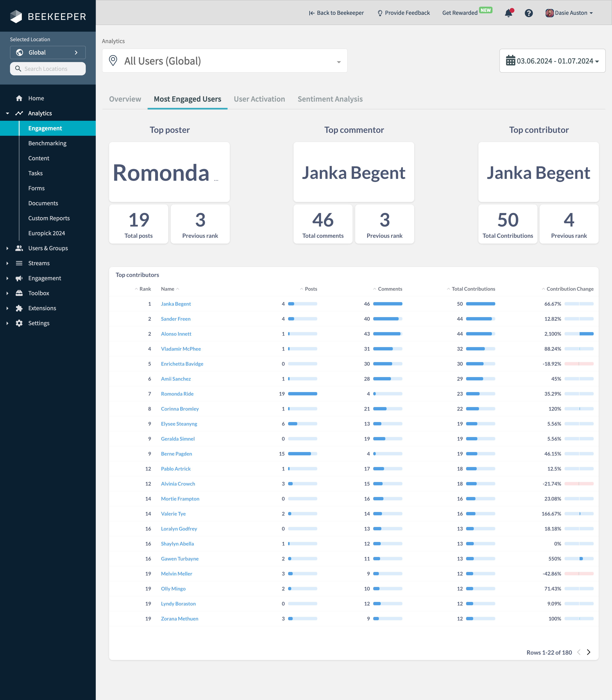Open the Content analytics page
This screenshot has height=700, width=612.
(x=39, y=158)
